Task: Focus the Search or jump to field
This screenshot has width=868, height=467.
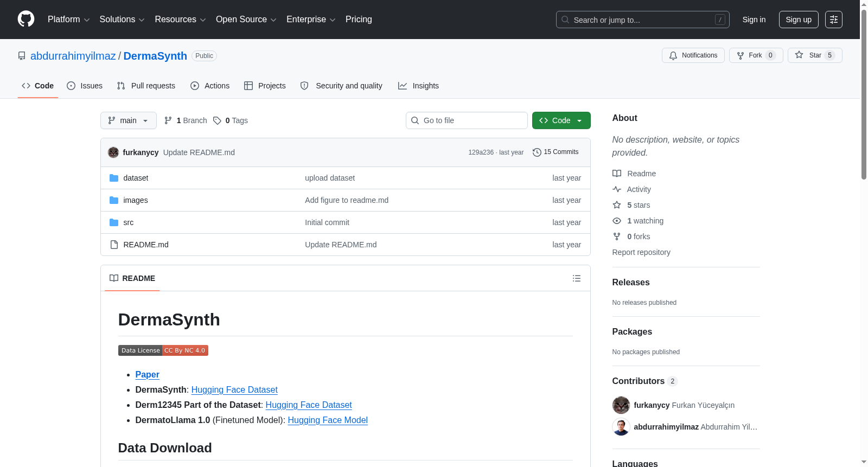Action: point(643,20)
